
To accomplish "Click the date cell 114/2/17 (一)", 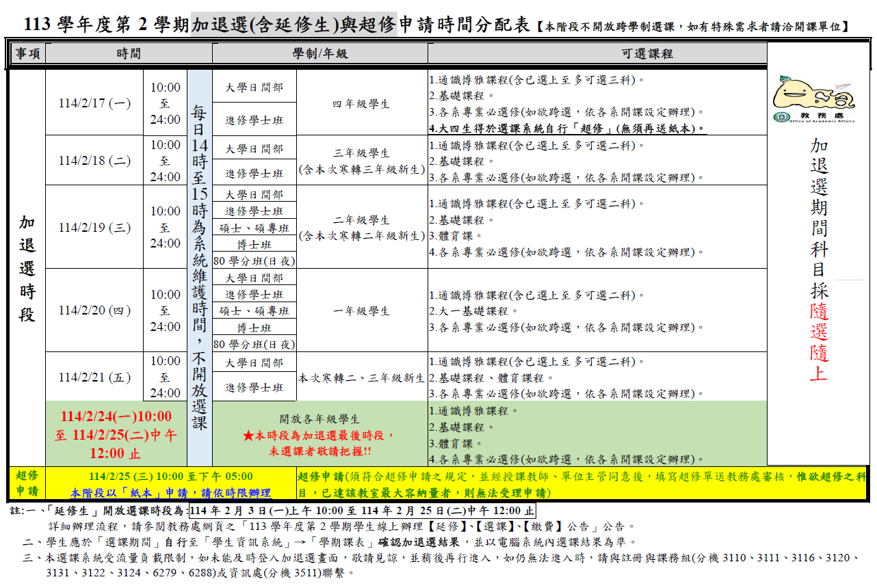I will [94, 103].
